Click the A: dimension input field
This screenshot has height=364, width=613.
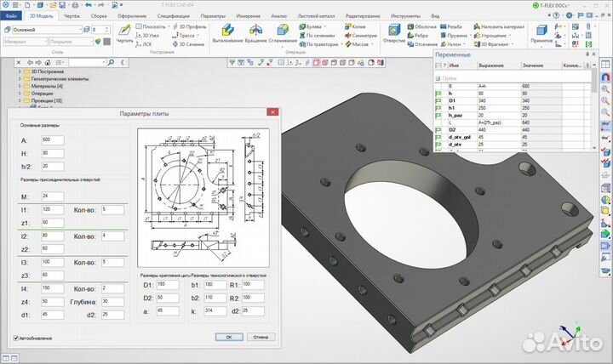coord(52,139)
